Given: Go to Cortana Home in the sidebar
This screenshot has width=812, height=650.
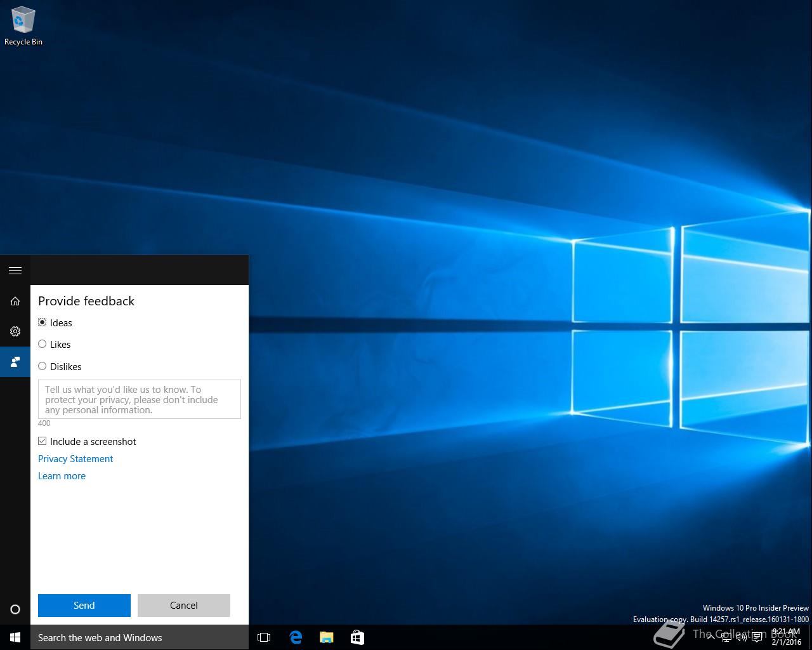Looking at the screenshot, I should point(15,301).
